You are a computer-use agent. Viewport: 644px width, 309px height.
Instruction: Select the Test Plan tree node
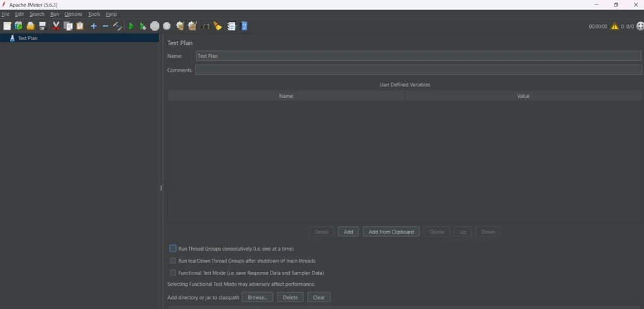79,38
